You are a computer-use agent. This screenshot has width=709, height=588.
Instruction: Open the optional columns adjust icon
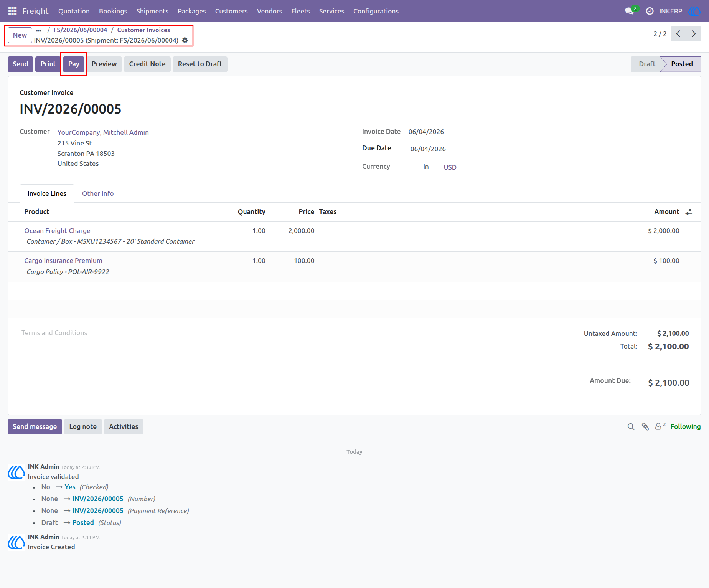[x=689, y=212]
